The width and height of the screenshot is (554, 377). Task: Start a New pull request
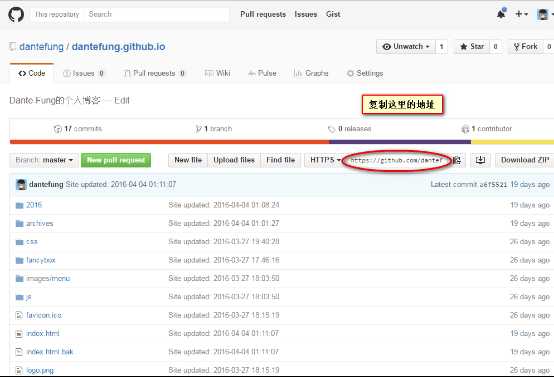click(116, 160)
